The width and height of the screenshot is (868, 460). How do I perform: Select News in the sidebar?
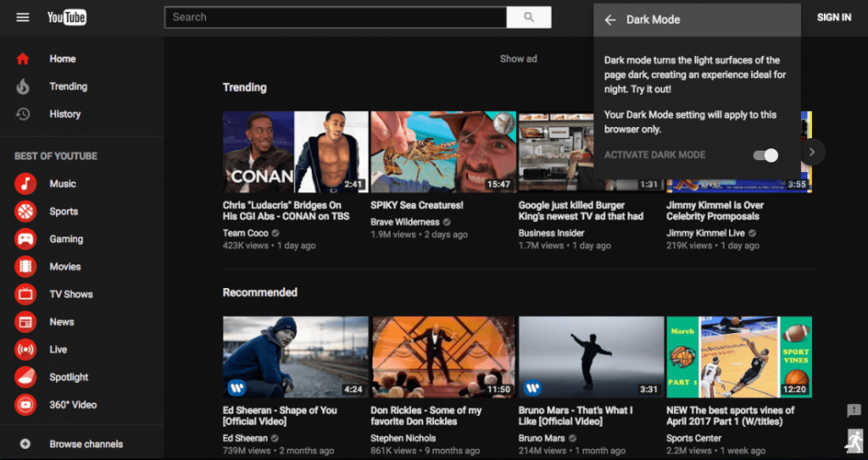pyautogui.click(x=62, y=322)
